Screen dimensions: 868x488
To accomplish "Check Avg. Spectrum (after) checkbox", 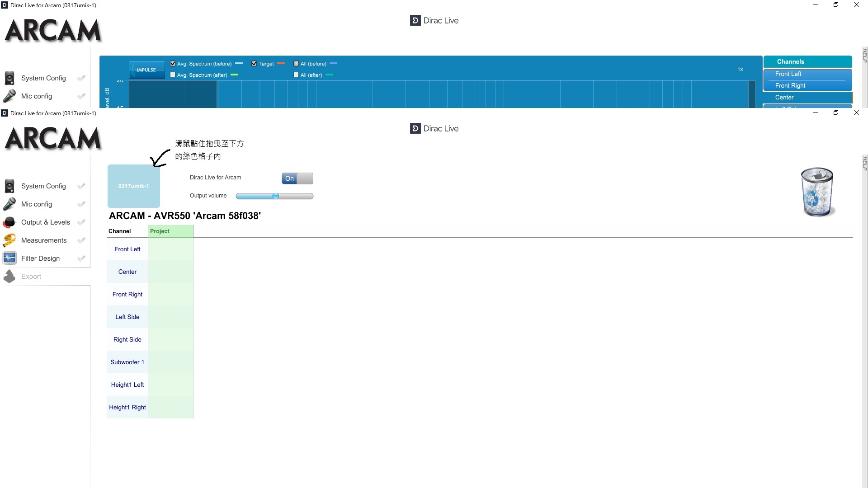I will coord(173,75).
